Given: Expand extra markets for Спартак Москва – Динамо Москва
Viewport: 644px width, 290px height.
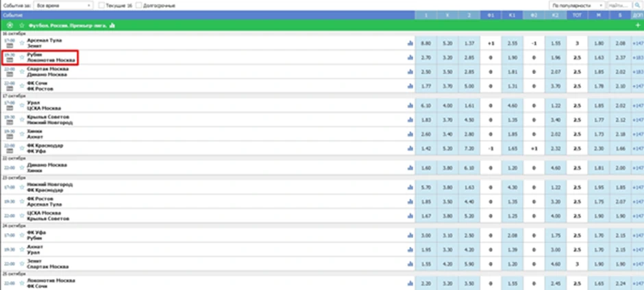Looking at the screenshot, I should pyautogui.click(x=638, y=71).
